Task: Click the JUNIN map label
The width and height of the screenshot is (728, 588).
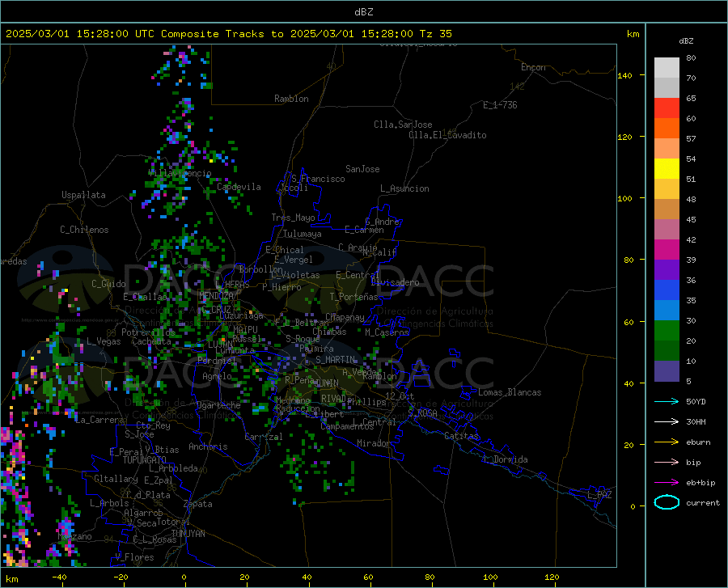Action: click(327, 383)
